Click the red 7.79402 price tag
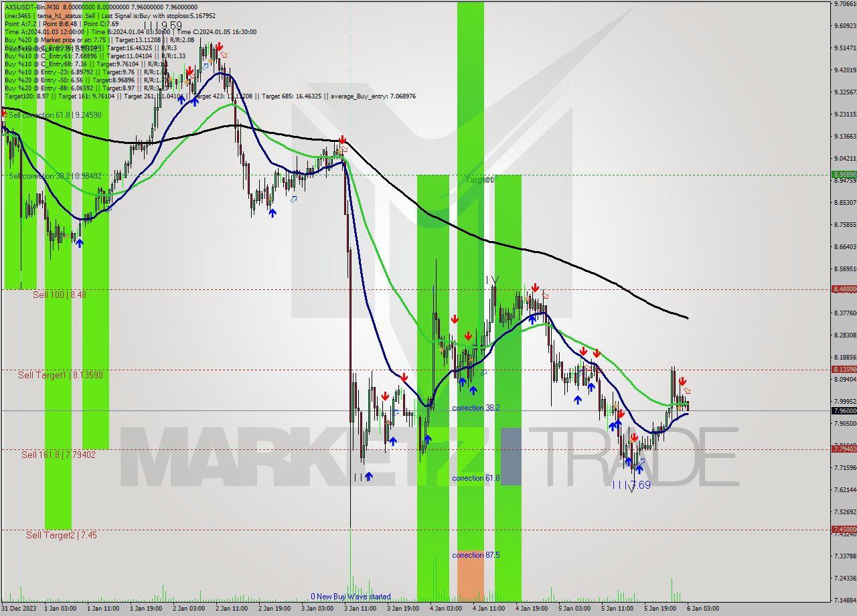Viewport: 857px width, 616px height. click(x=844, y=449)
